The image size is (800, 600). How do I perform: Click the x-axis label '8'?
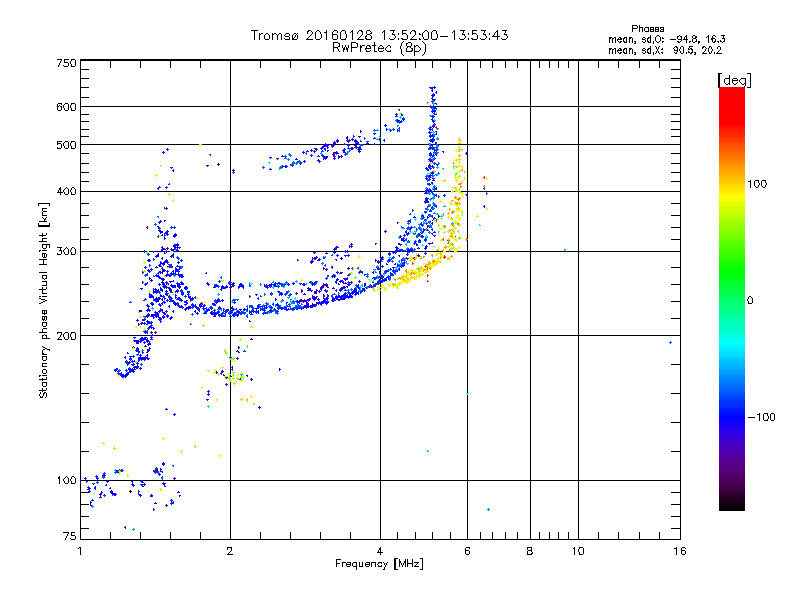point(530,551)
